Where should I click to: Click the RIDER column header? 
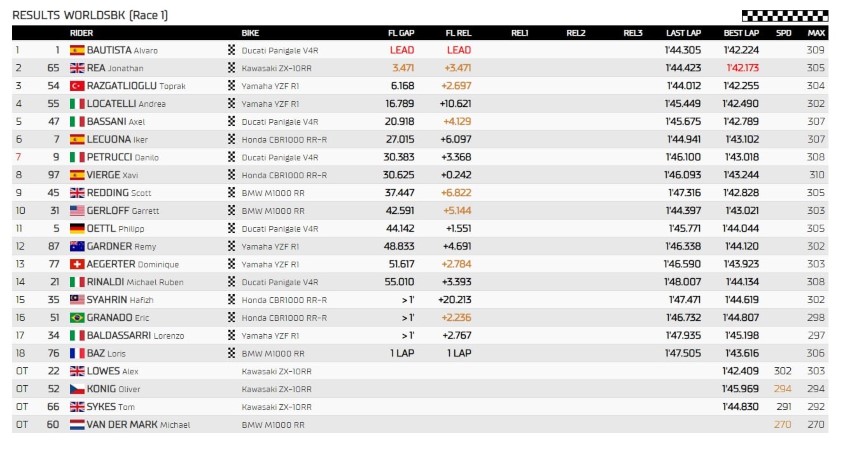[81, 33]
